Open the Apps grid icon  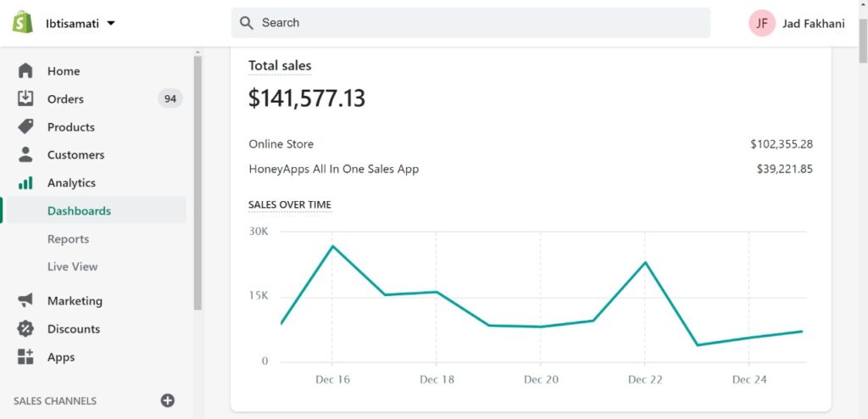pos(25,357)
